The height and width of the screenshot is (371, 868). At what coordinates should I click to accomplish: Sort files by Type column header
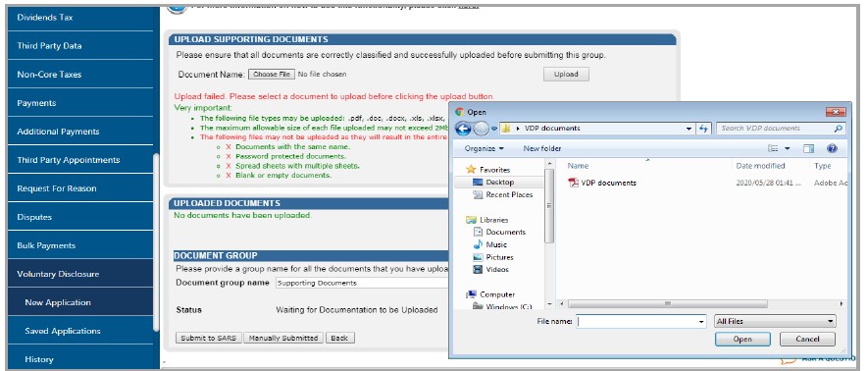(x=823, y=166)
